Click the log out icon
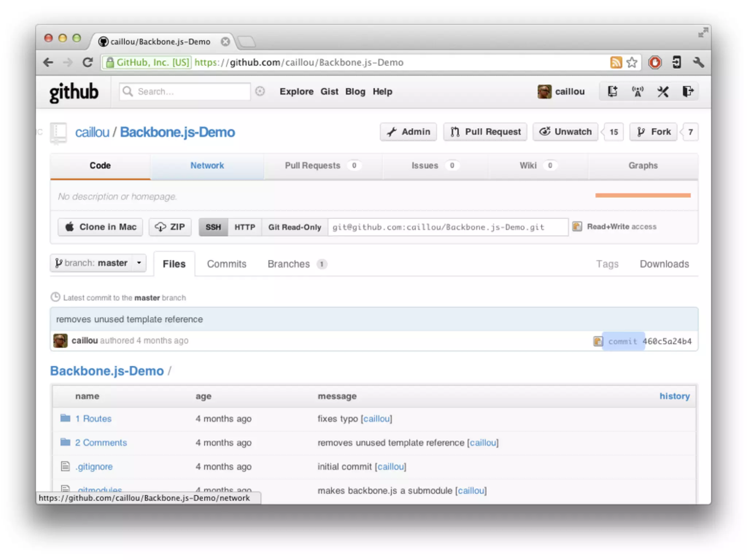The width and height of the screenshot is (747, 560). [x=688, y=92]
